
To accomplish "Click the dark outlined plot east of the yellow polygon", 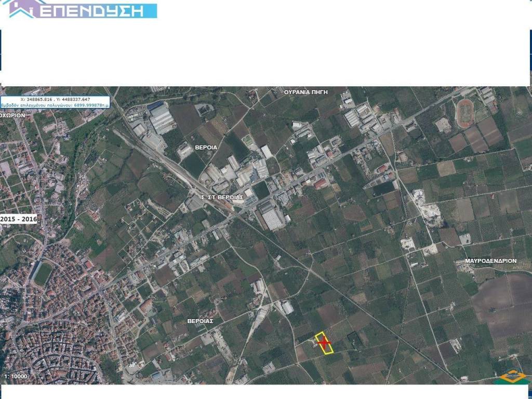I will click(355, 340).
